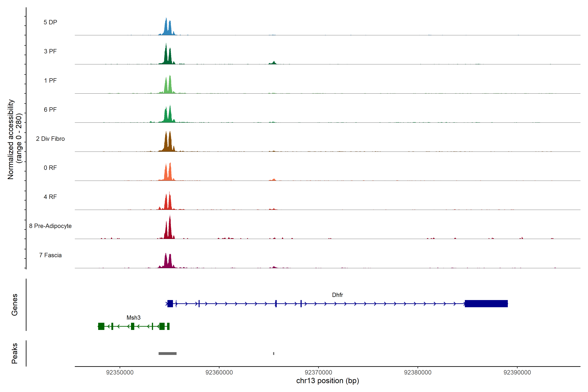Click the small gray peak marker
Viewport: 588px width, 392px height.
coord(273,353)
